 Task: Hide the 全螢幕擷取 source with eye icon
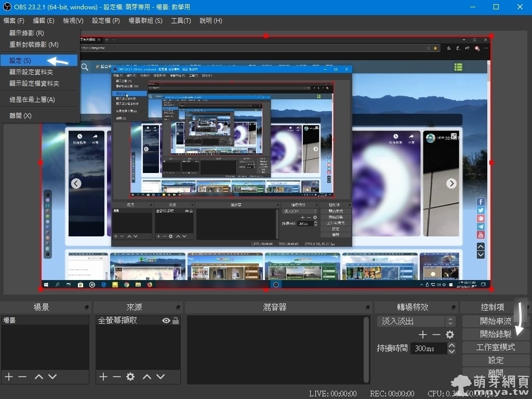coord(166,320)
